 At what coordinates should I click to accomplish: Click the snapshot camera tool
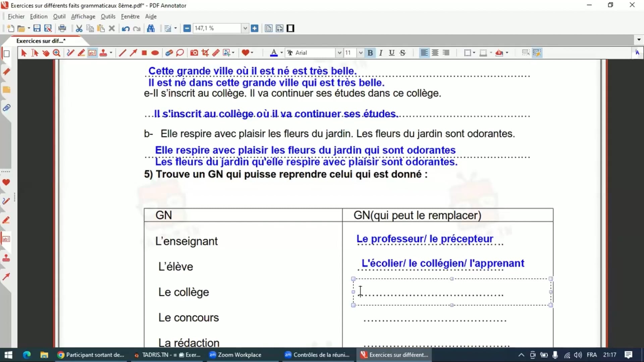pyautogui.click(x=194, y=53)
